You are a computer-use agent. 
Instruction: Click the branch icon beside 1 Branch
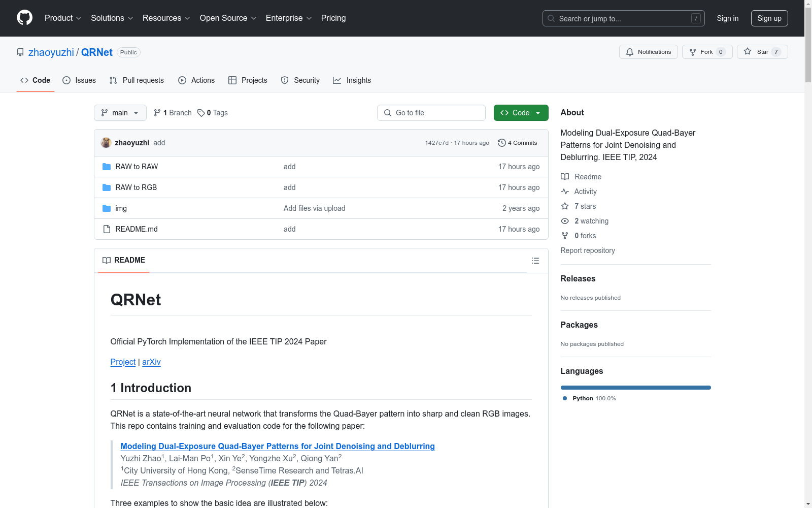(x=157, y=113)
